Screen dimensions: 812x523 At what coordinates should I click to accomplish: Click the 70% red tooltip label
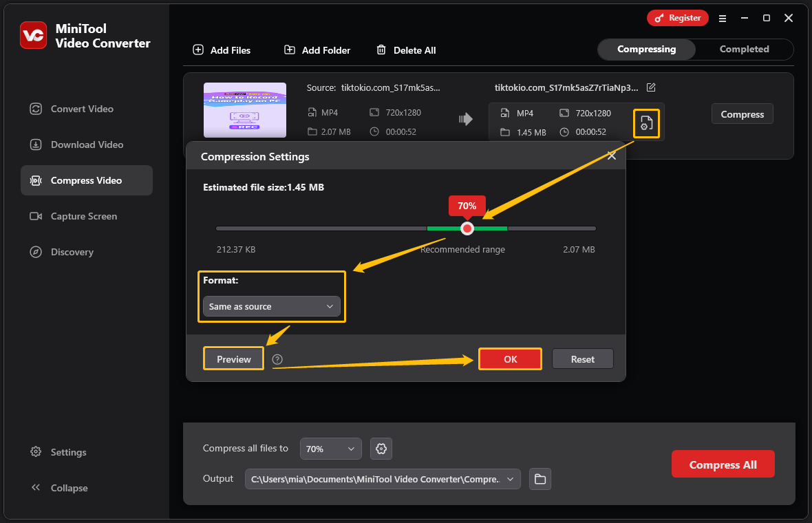tap(467, 206)
